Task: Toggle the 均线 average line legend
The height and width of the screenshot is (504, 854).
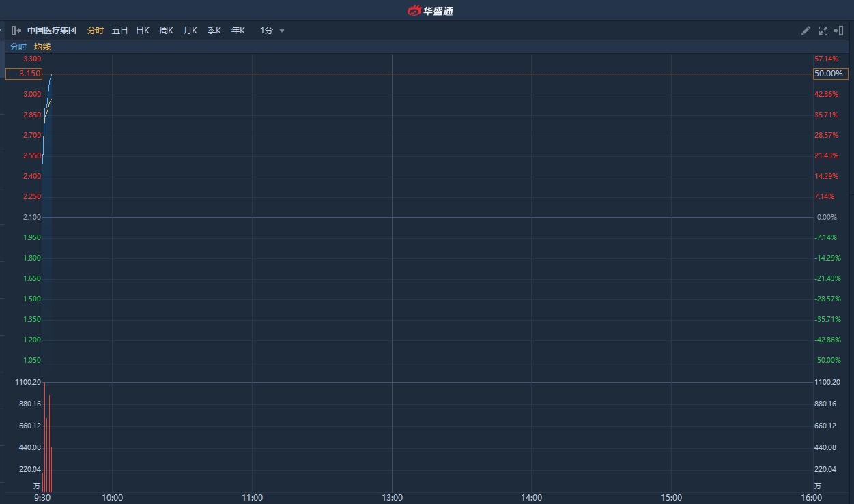Action: click(42, 47)
